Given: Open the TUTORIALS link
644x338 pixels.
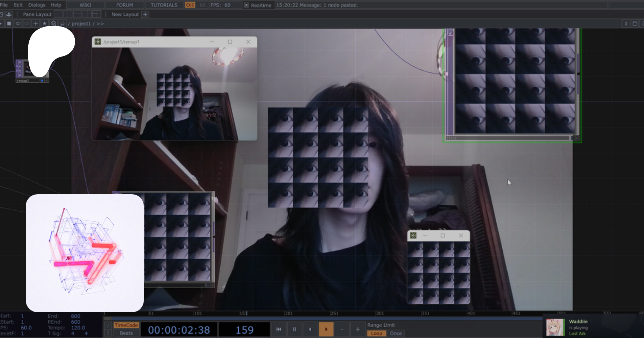Looking at the screenshot, I should [x=164, y=5].
